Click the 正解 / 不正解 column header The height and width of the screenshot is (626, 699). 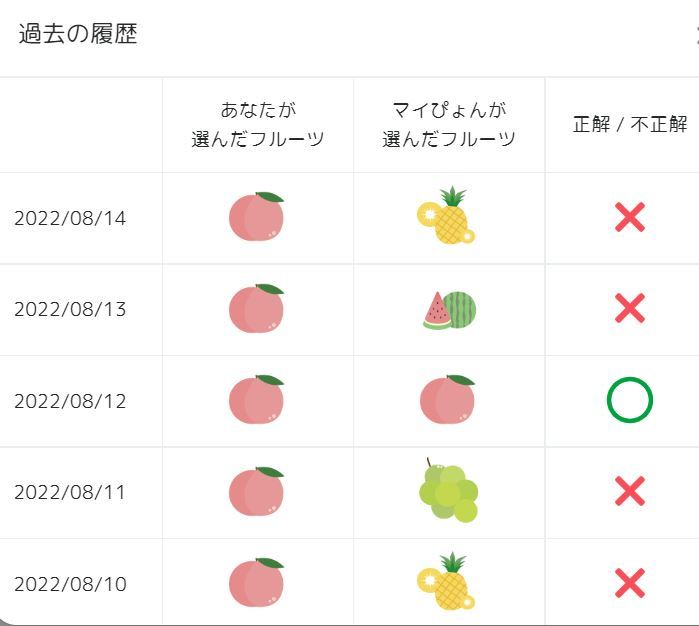point(630,125)
